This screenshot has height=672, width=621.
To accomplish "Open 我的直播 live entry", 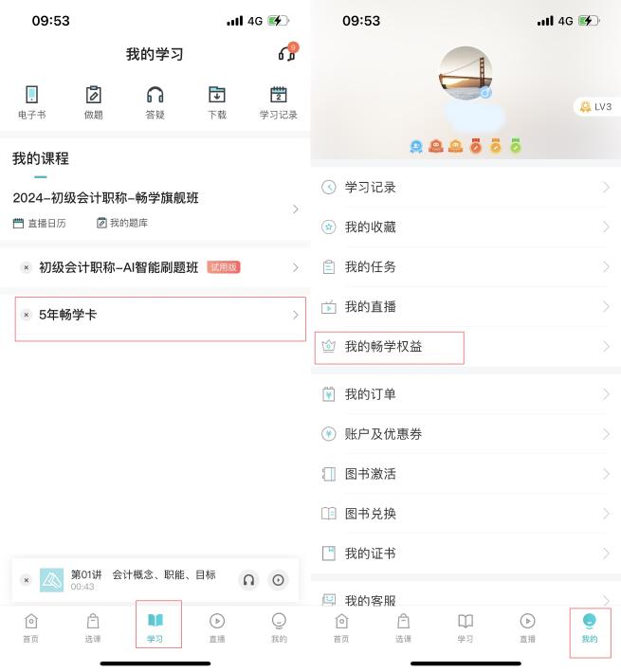I will (x=466, y=306).
